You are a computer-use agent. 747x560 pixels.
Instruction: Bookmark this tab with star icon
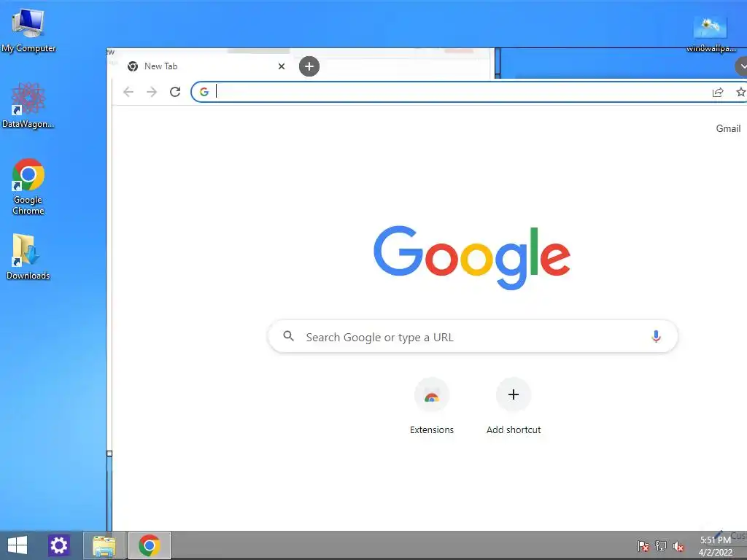click(741, 92)
